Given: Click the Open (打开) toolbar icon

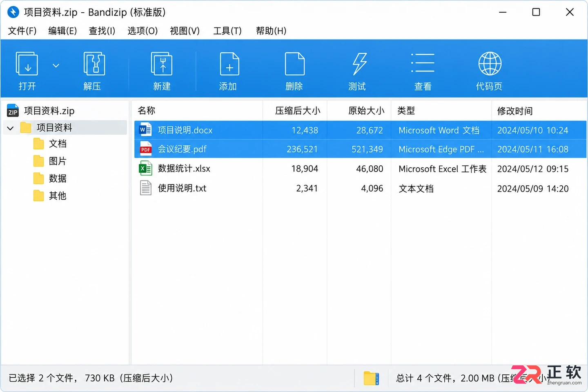Looking at the screenshot, I should coord(27,64).
